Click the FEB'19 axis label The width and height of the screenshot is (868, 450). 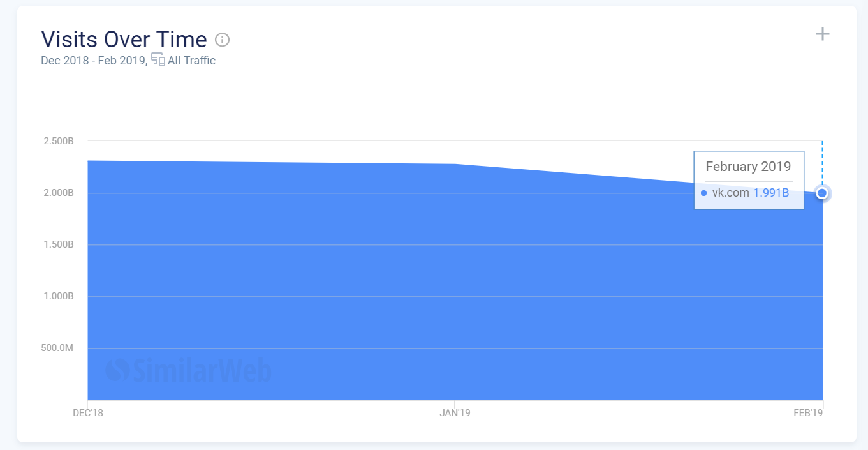click(x=808, y=413)
